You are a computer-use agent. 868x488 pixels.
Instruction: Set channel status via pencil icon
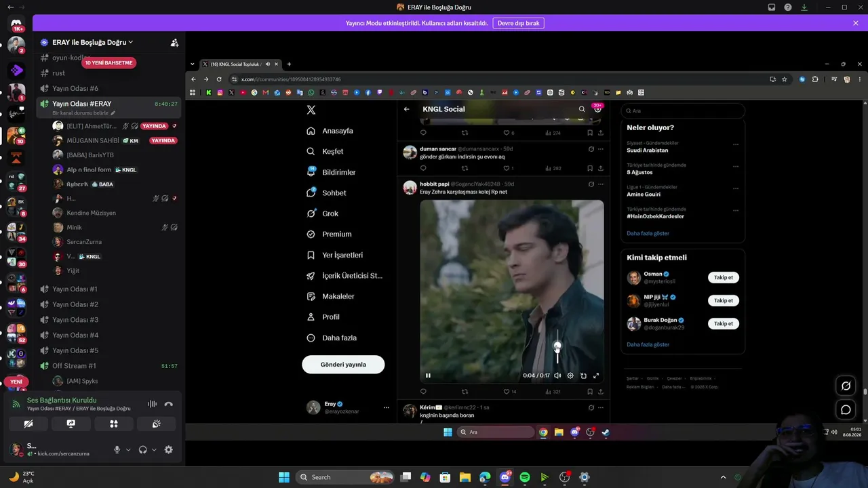pos(113,113)
